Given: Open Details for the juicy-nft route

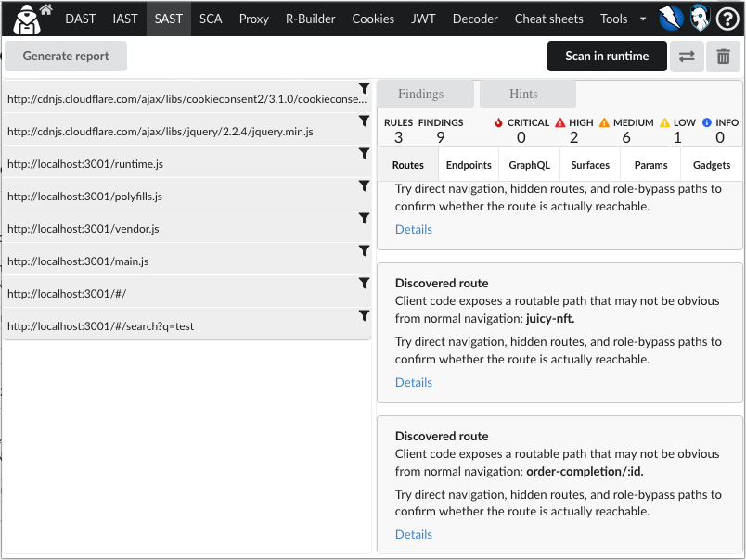Looking at the screenshot, I should point(413,382).
